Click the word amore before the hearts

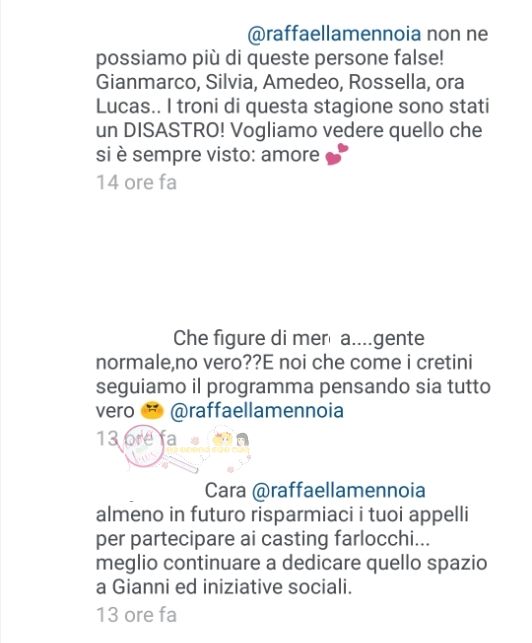pos(290,155)
